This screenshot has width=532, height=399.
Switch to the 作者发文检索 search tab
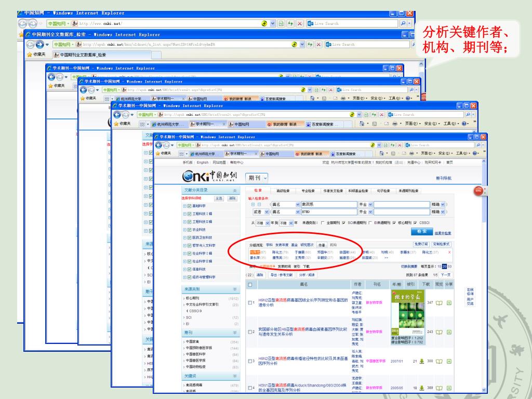tap(333, 191)
